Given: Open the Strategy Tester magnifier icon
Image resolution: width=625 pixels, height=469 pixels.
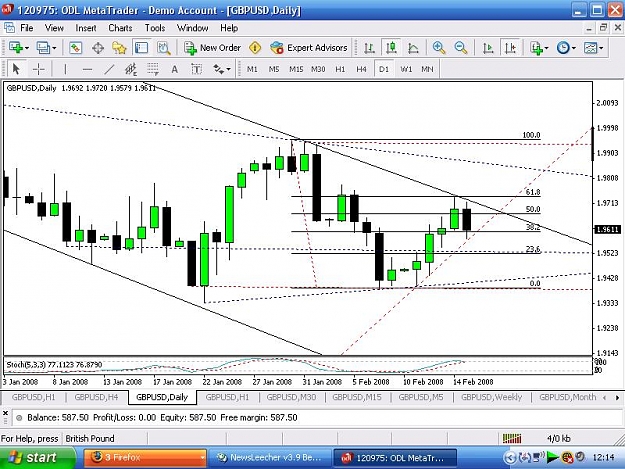Looking at the screenshot, I should click(163, 48).
